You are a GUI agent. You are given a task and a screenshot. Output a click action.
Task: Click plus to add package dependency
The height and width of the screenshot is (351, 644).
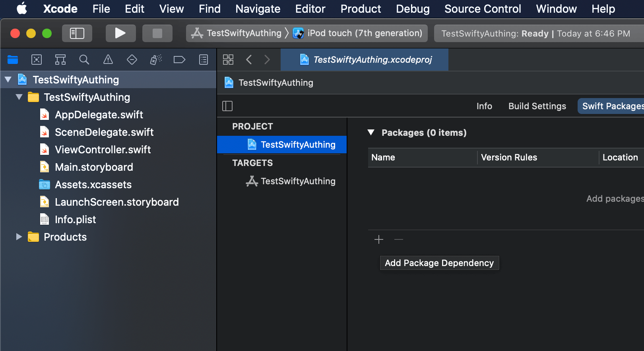[x=379, y=239]
